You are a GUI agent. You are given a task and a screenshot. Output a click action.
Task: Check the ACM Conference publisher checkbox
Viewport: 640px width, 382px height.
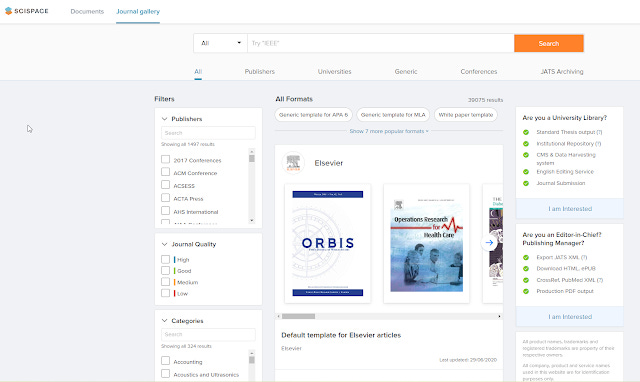point(165,172)
